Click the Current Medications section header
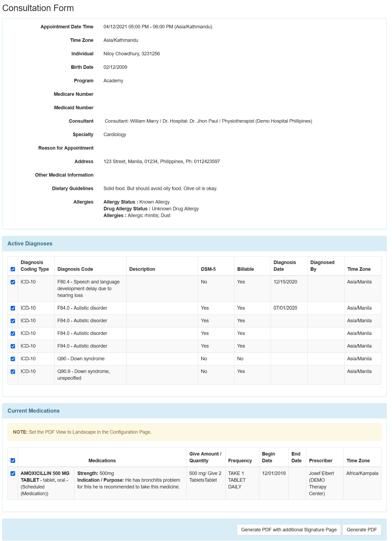Viewport: 392px width, 541px height. click(33, 411)
